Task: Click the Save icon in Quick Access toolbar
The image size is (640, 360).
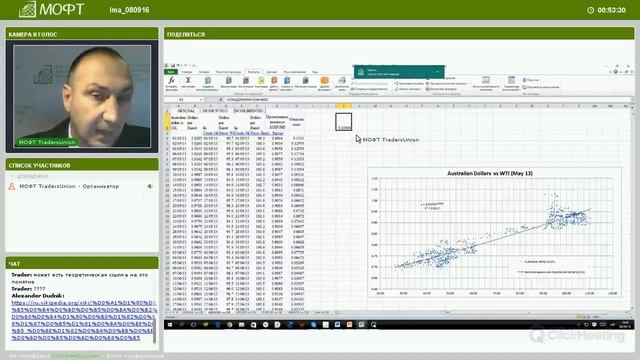Action: 173,65
